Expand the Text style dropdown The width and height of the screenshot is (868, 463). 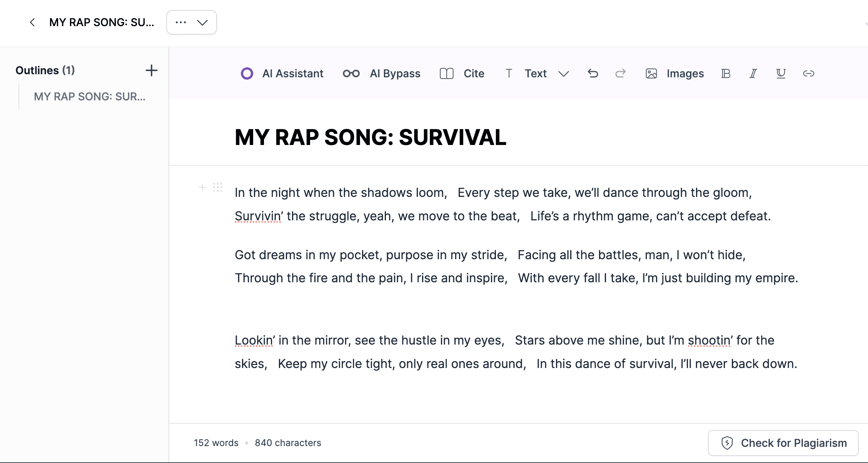point(537,73)
